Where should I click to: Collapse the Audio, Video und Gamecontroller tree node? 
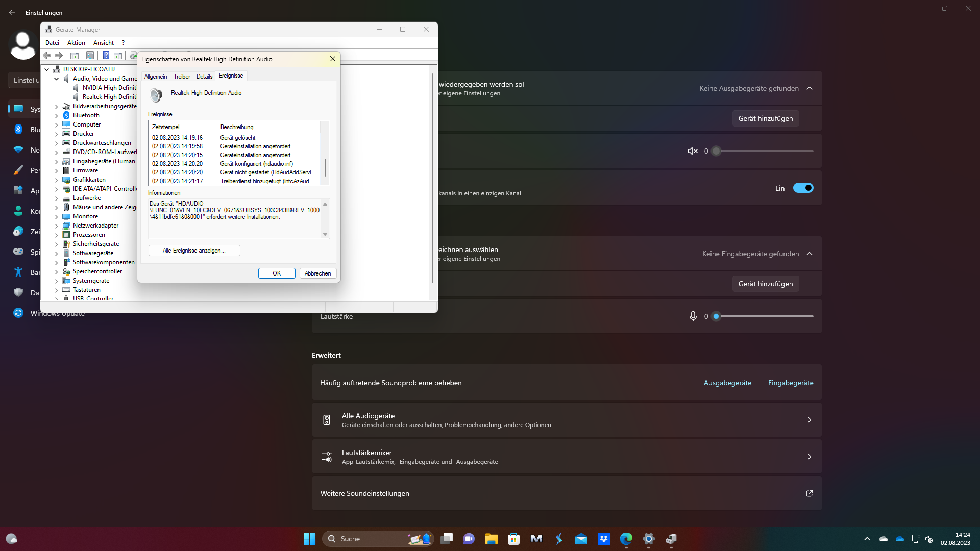(x=56, y=79)
